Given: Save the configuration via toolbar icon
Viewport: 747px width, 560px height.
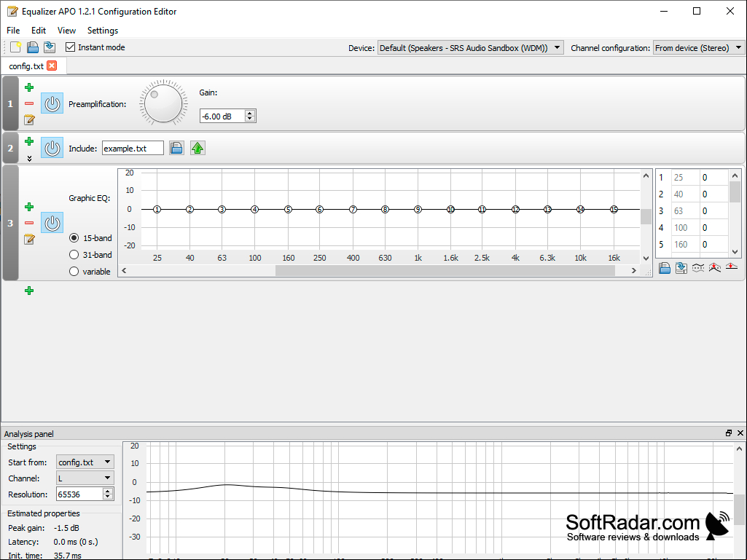Looking at the screenshot, I should coord(50,47).
